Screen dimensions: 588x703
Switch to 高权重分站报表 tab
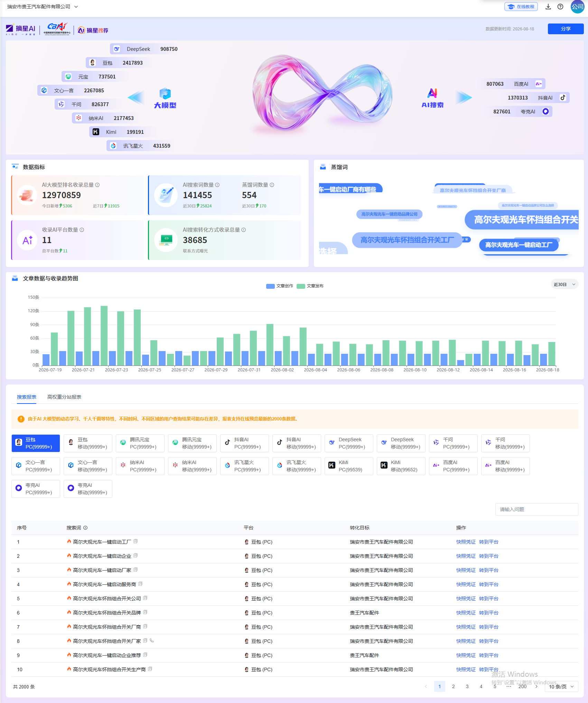coord(64,397)
